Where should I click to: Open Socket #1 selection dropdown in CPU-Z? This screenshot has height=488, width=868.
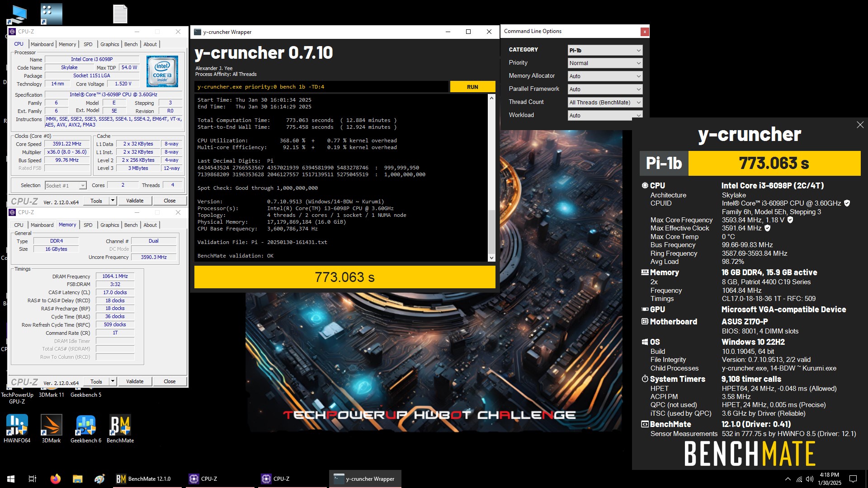pyautogui.click(x=66, y=186)
